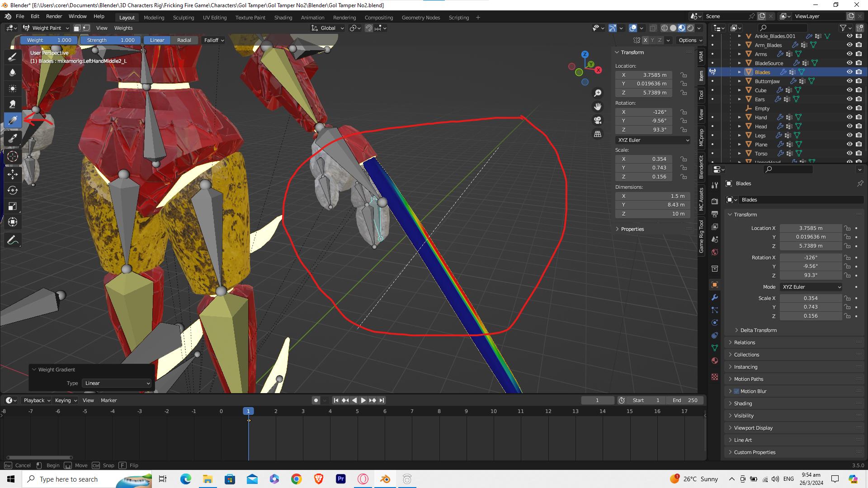868x488 pixels.
Task: Click the Weights menu item
Action: tap(123, 28)
